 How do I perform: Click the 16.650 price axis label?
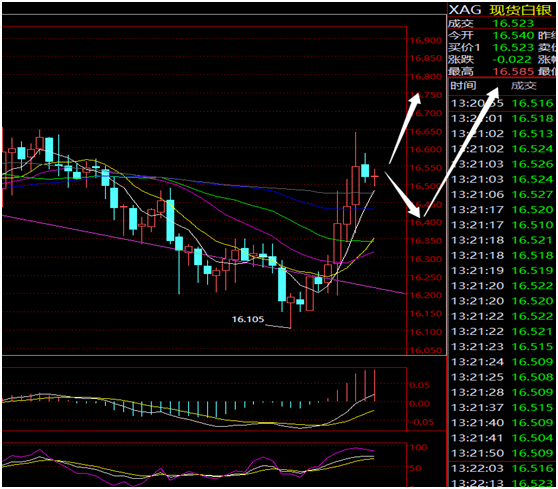point(426,132)
